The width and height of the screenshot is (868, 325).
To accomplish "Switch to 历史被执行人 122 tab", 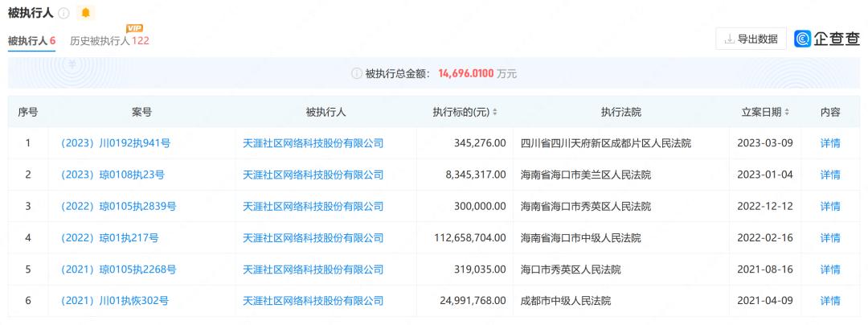I will 109,40.
